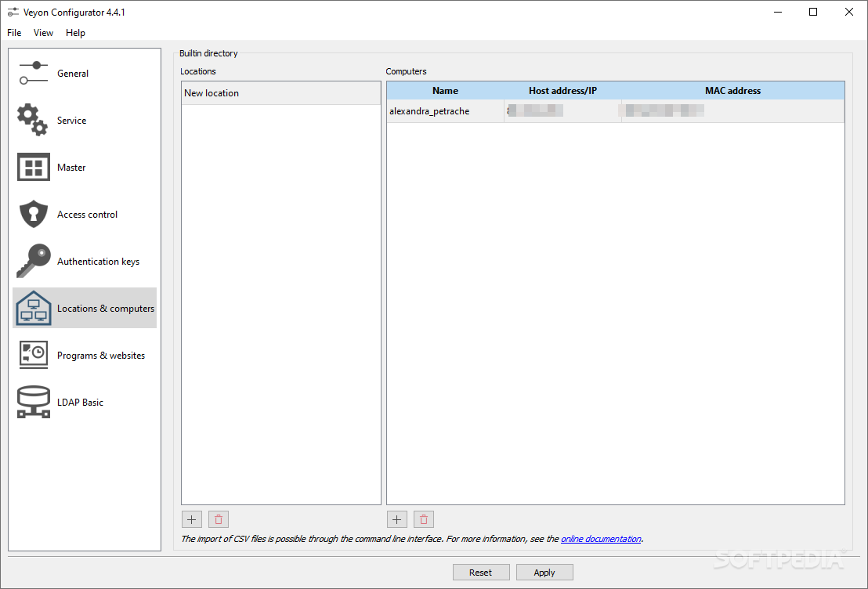868x589 pixels.
Task: Select the Service gears icon
Action: coord(32,120)
